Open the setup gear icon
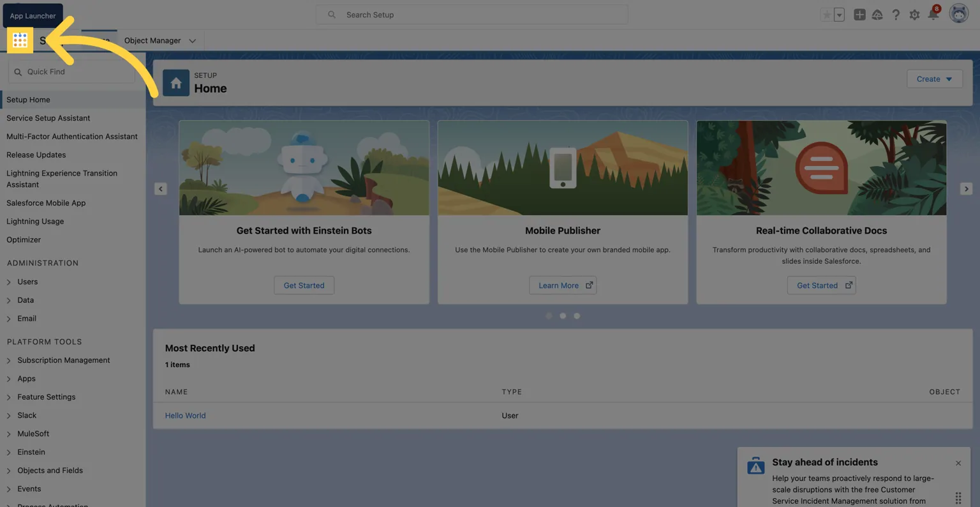 click(914, 15)
